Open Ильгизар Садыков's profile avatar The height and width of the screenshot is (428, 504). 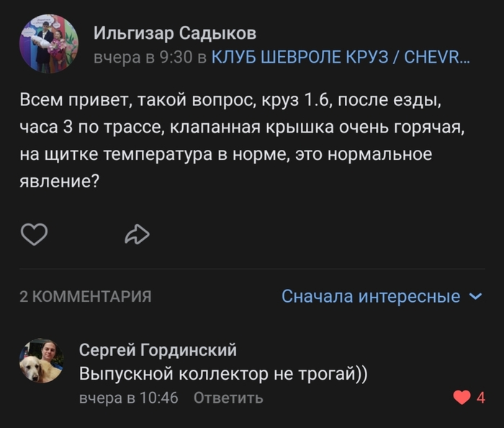[x=49, y=44]
